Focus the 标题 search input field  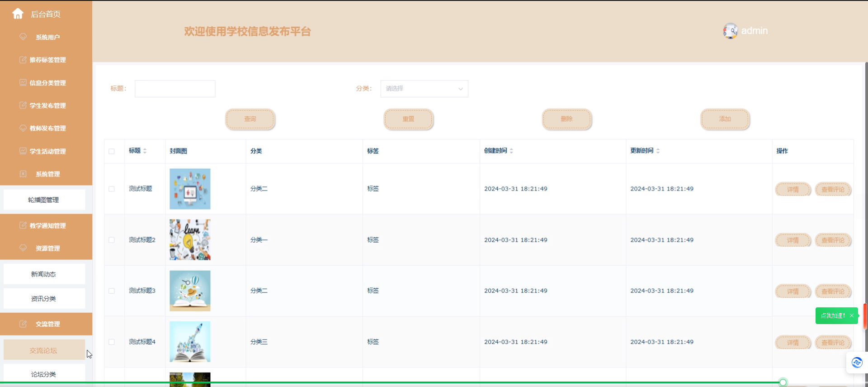click(x=175, y=89)
